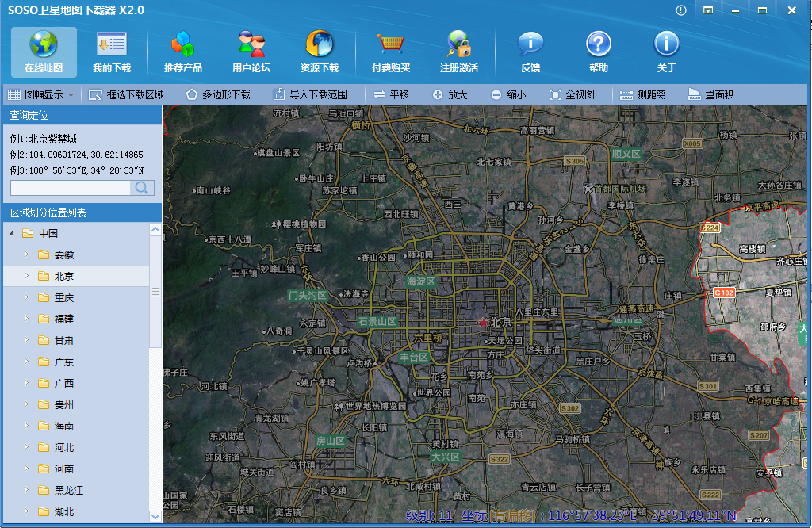Select 海南 in the region list

[x=64, y=426]
